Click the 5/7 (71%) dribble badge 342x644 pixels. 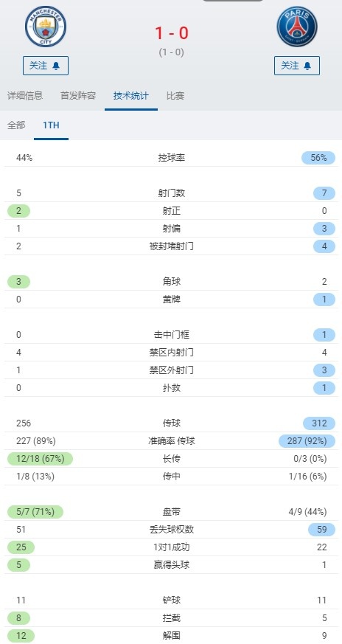(x=35, y=512)
